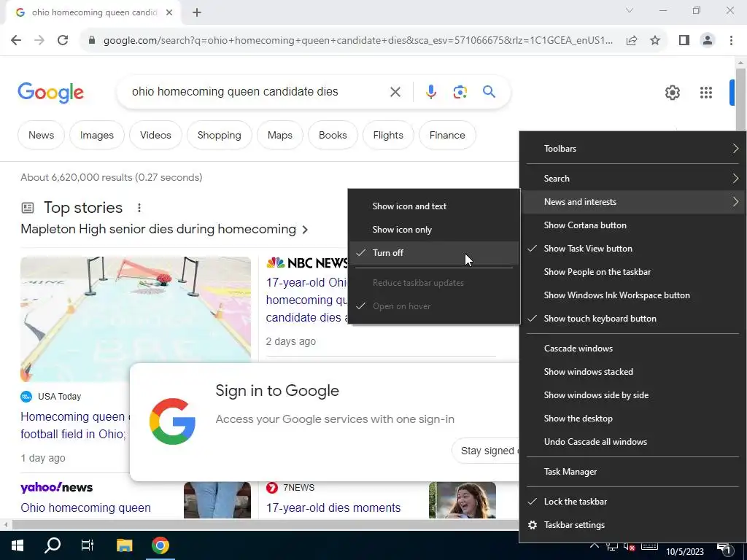Select Show windows stacked

click(631, 372)
